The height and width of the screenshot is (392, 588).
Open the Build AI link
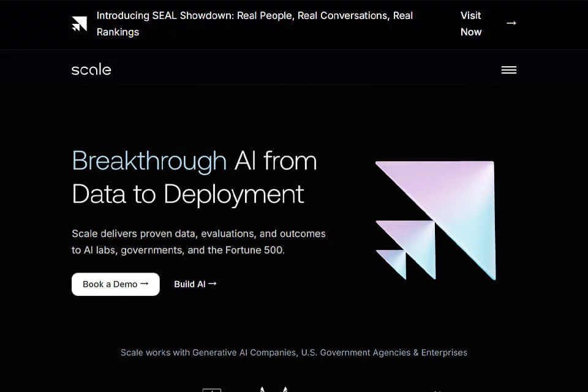click(195, 284)
